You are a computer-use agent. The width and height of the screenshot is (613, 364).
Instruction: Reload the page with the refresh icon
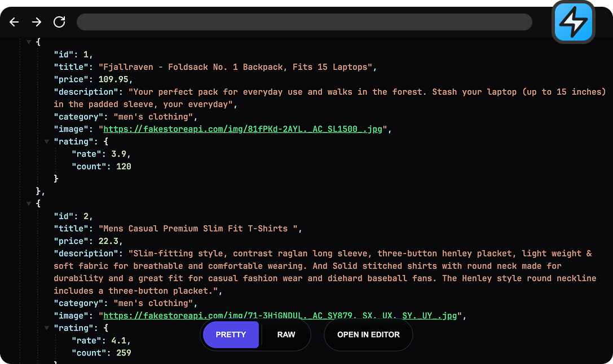click(59, 22)
